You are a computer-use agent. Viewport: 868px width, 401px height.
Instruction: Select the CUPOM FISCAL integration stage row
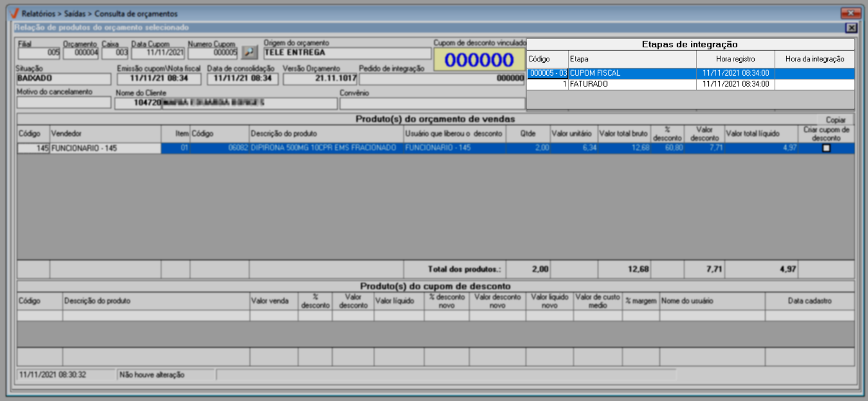[x=632, y=74]
